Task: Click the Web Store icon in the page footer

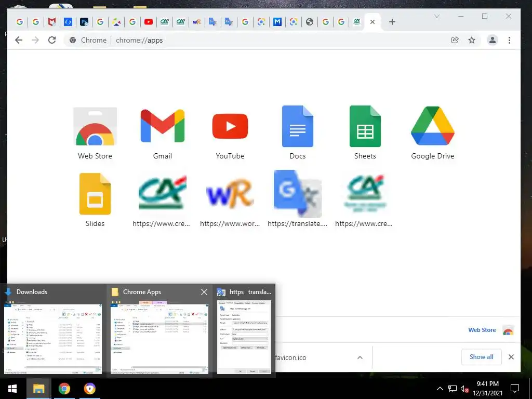Action: [508, 330]
